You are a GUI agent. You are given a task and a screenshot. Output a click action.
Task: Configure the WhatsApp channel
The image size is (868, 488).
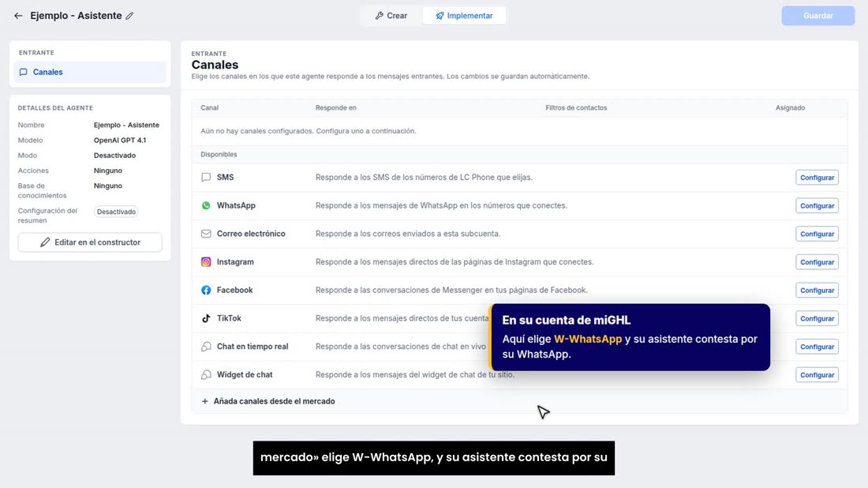click(x=817, y=205)
